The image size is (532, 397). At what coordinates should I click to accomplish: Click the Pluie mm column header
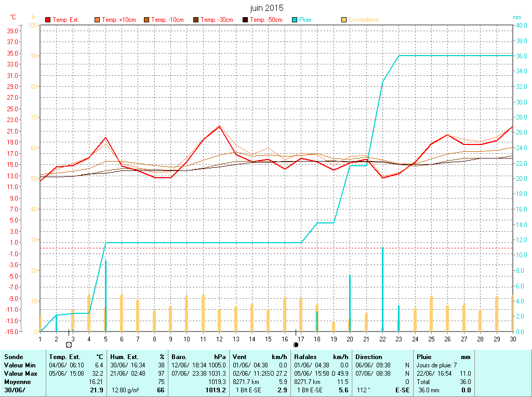[424, 357]
